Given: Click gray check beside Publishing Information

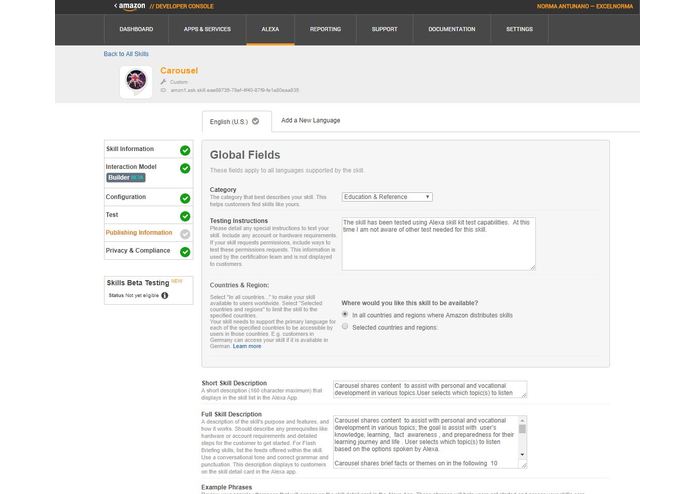Looking at the screenshot, I should click(185, 234).
